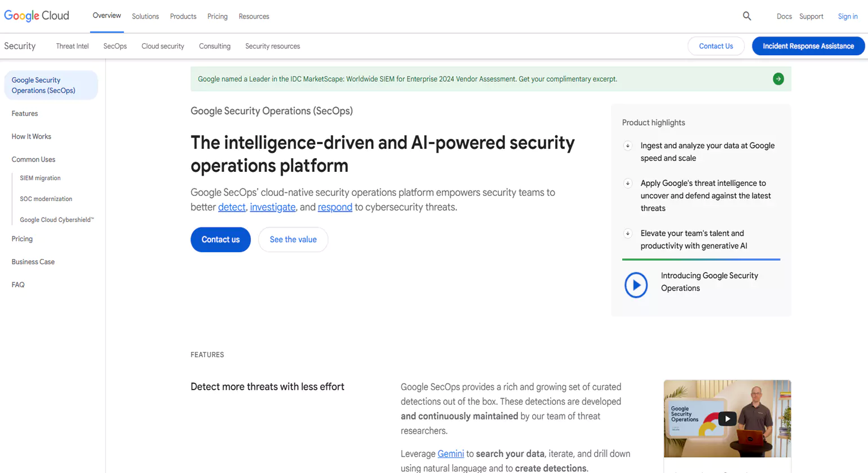Open the Gemini link
Screen dimensions: 868x473
450,453
